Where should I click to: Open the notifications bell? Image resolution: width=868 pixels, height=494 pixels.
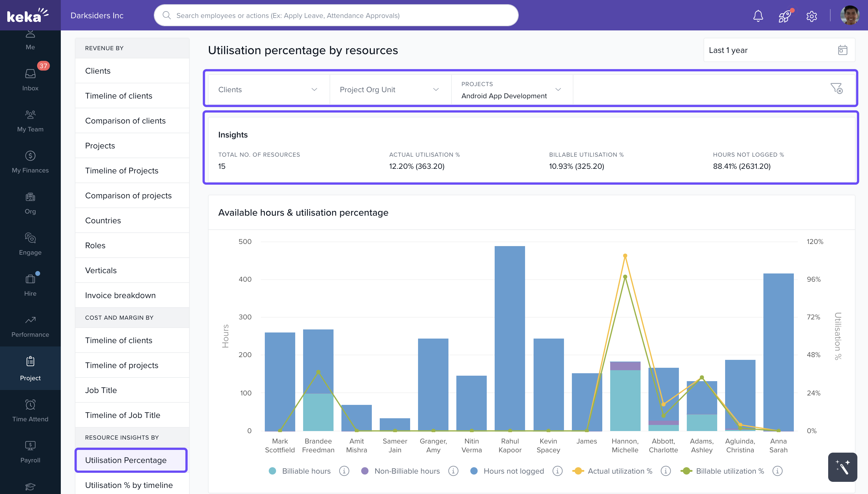click(758, 16)
